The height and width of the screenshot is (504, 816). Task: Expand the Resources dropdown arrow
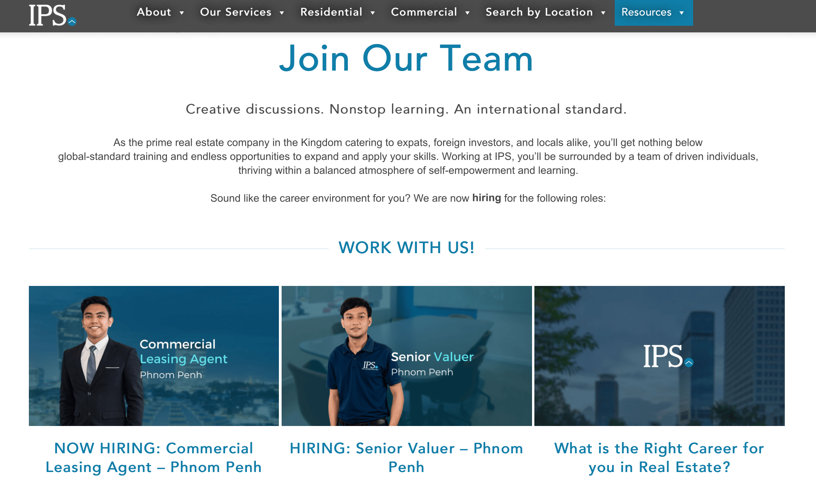[681, 13]
